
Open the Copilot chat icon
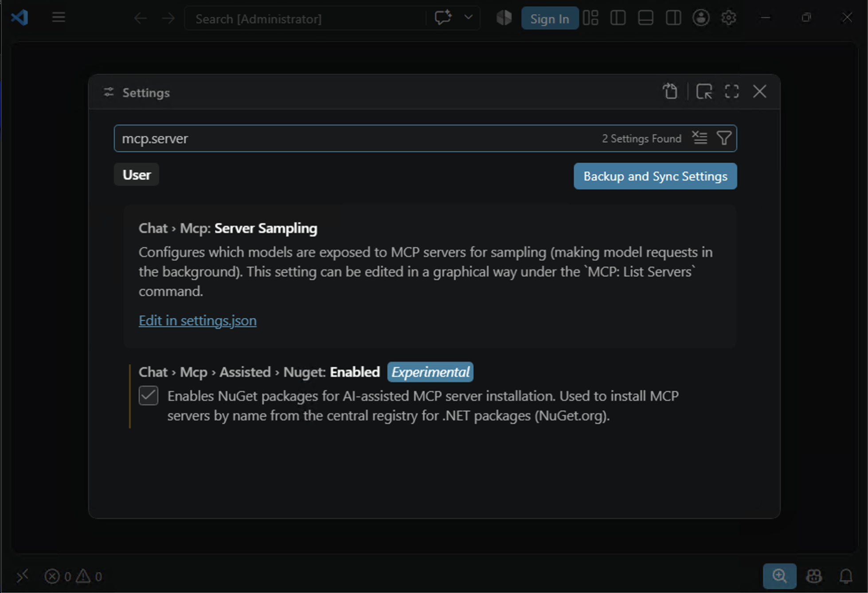pos(443,18)
